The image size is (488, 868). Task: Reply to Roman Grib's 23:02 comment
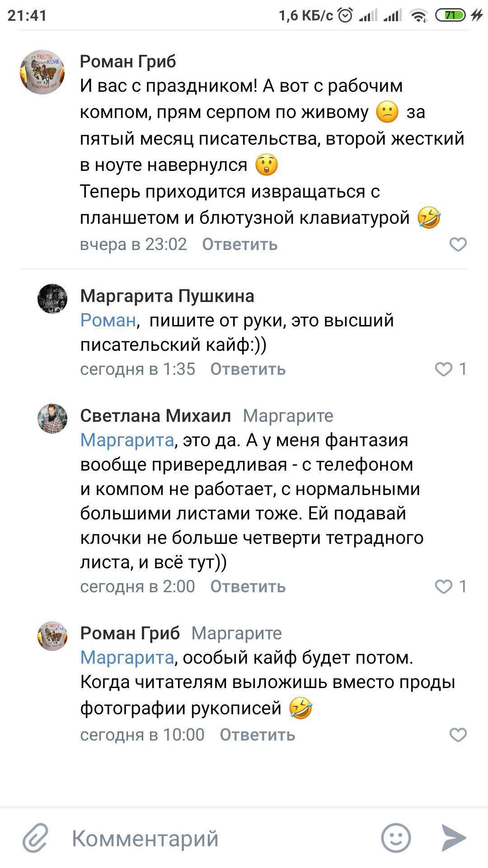[239, 245]
